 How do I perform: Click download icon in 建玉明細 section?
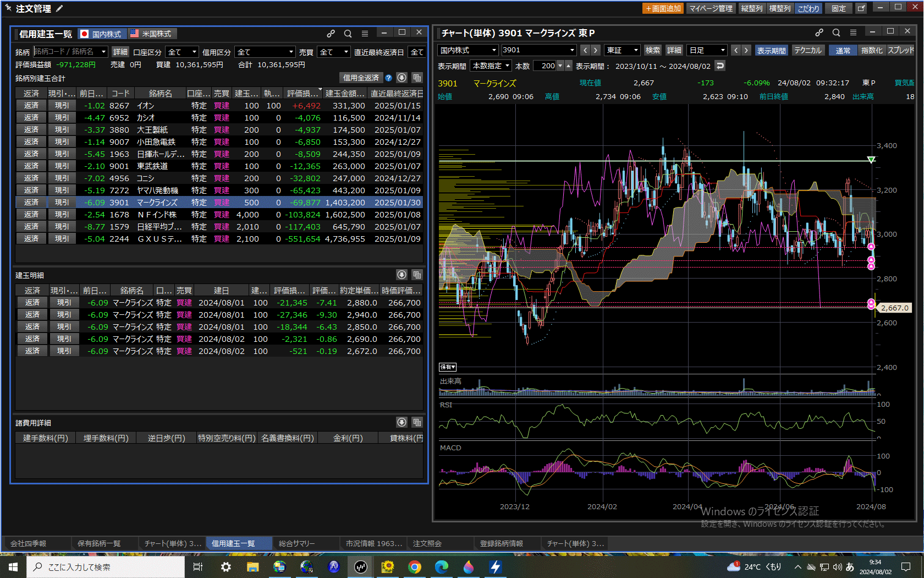[x=402, y=275]
